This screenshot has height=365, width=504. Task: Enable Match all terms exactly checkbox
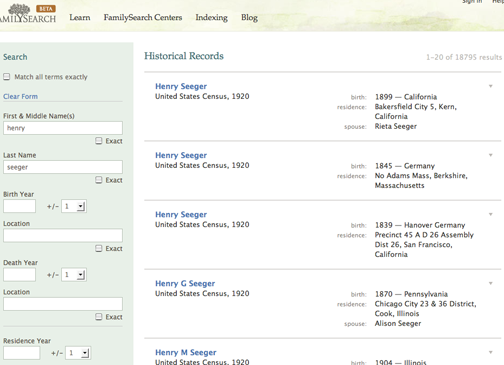pyautogui.click(x=7, y=77)
